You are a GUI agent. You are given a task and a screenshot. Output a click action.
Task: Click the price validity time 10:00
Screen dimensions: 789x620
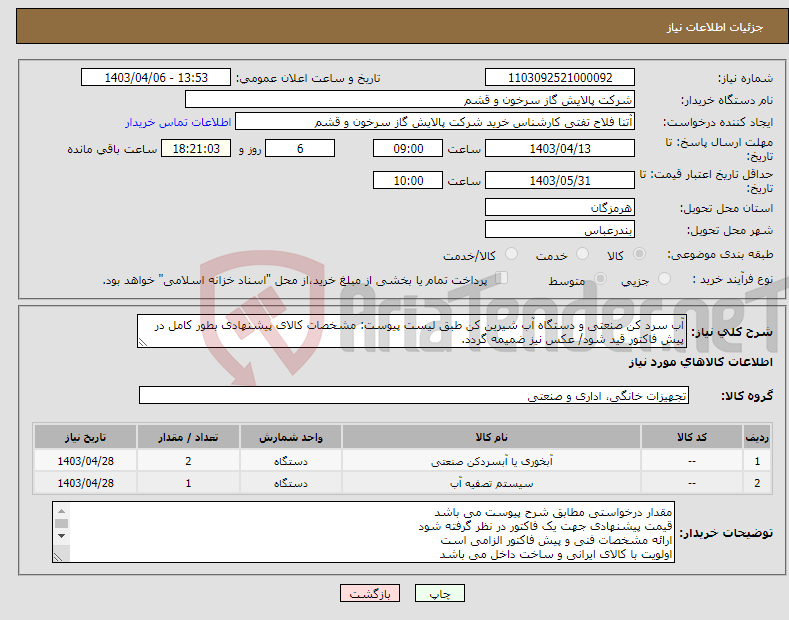click(x=408, y=180)
